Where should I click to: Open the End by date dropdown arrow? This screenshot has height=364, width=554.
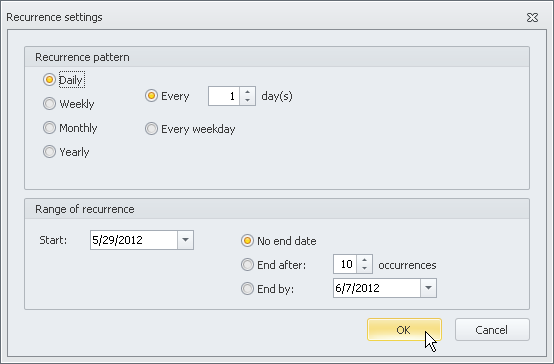[428, 288]
